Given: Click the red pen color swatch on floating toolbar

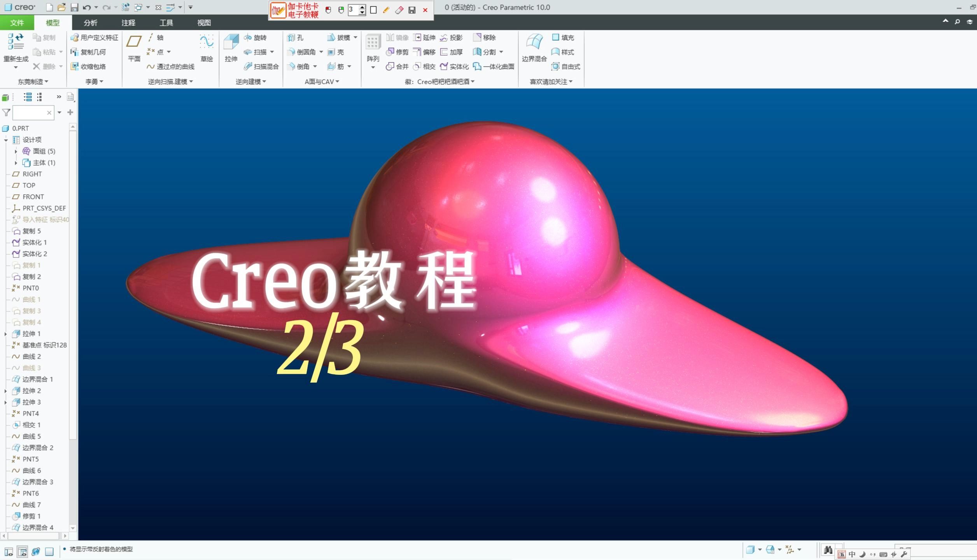Looking at the screenshot, I should [x=329, y=10].
